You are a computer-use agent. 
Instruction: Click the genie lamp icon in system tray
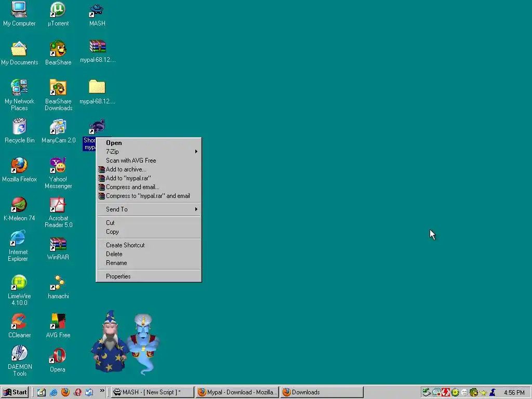point(483,393)
